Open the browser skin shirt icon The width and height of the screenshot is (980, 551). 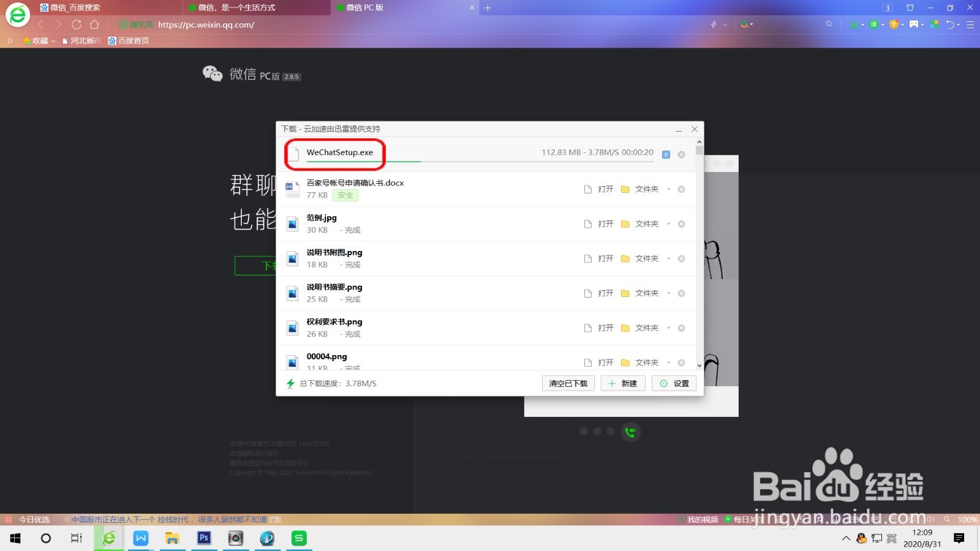click(x=910, y=8)
